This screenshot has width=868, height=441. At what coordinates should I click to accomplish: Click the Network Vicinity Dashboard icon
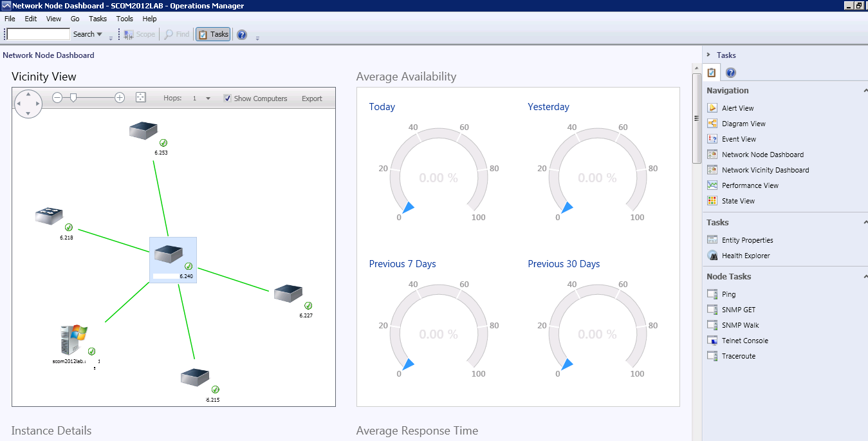point(712,170)
